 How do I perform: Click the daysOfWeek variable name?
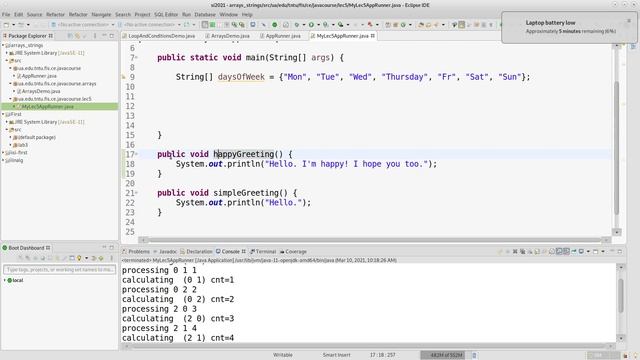241,77
